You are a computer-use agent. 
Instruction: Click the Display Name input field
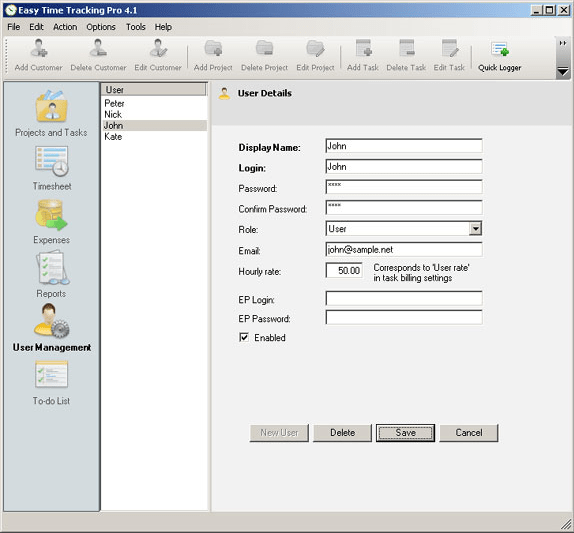404,146
